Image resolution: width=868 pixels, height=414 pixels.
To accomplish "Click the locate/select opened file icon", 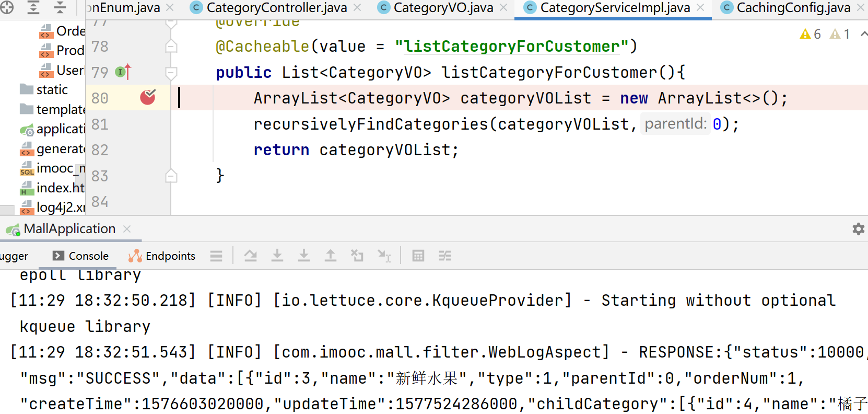I will pyautogui.click(x=7, y=7).
